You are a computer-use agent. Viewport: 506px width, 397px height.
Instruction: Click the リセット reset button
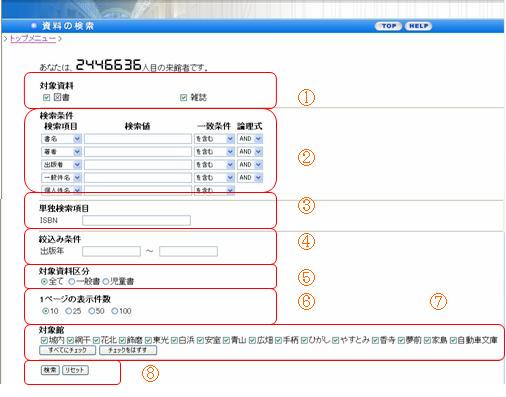coord(75,370)
